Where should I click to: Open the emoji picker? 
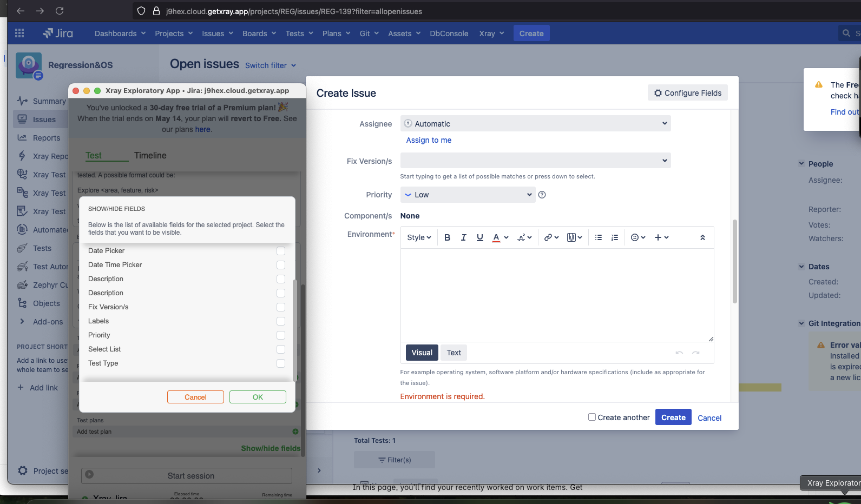click(x=638, y=237)
